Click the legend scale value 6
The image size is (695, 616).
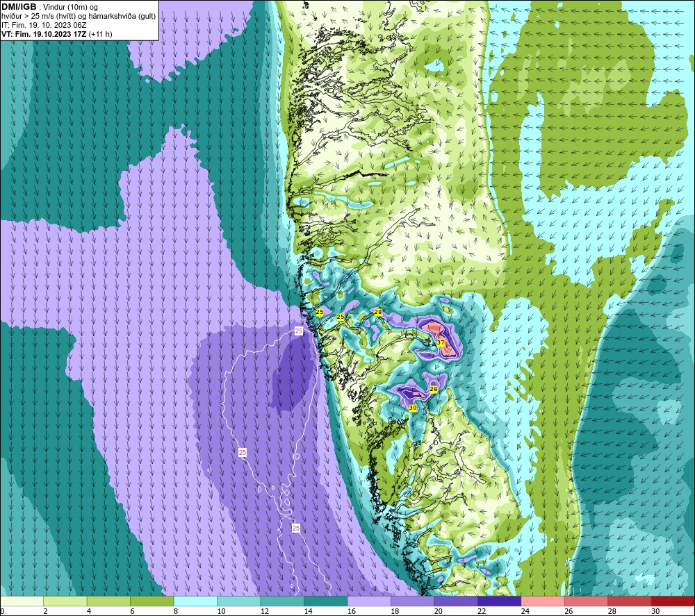point(133,611)
